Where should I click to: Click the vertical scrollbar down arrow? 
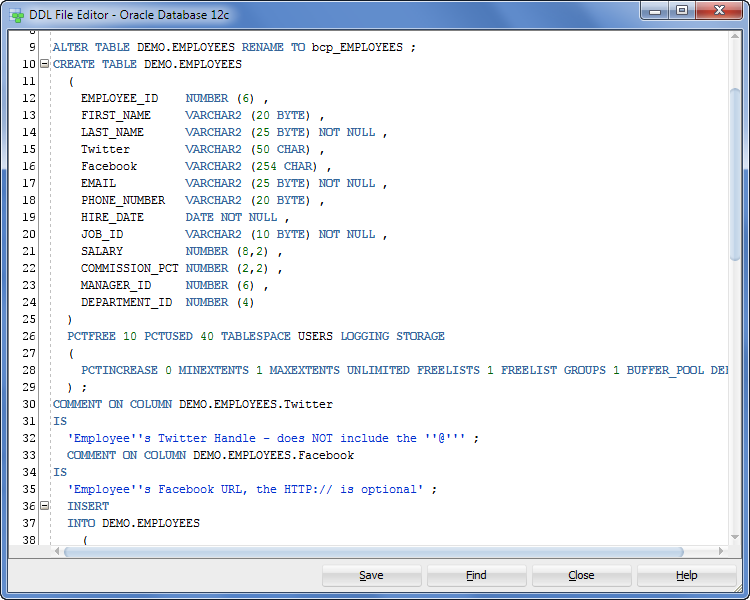(x=735, y=538)
